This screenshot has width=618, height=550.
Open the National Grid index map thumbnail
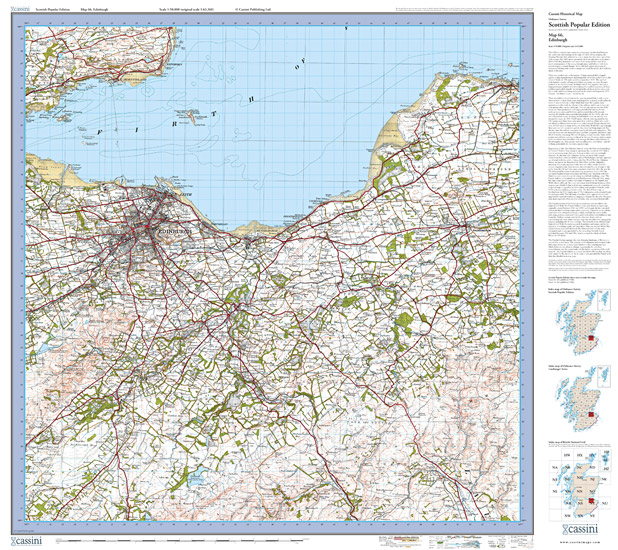tap(580, 482)
